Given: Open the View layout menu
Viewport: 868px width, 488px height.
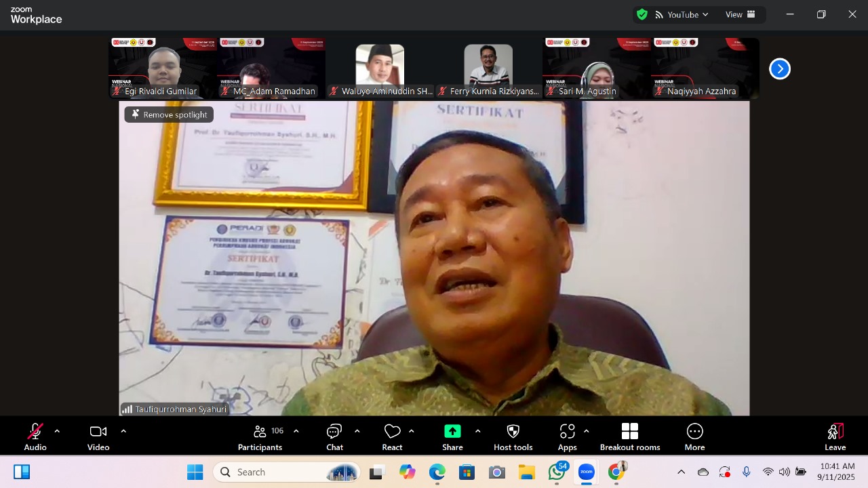Looking at the screenshot, I should tap(740, 14).
